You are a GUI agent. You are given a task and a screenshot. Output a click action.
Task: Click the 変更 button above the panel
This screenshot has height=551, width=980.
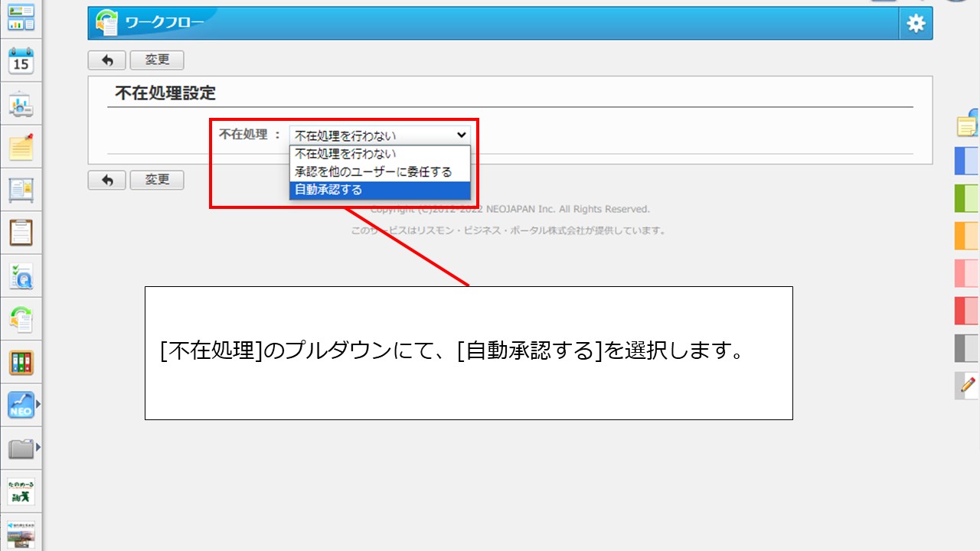pyautogui.click(x=157, y=60)
